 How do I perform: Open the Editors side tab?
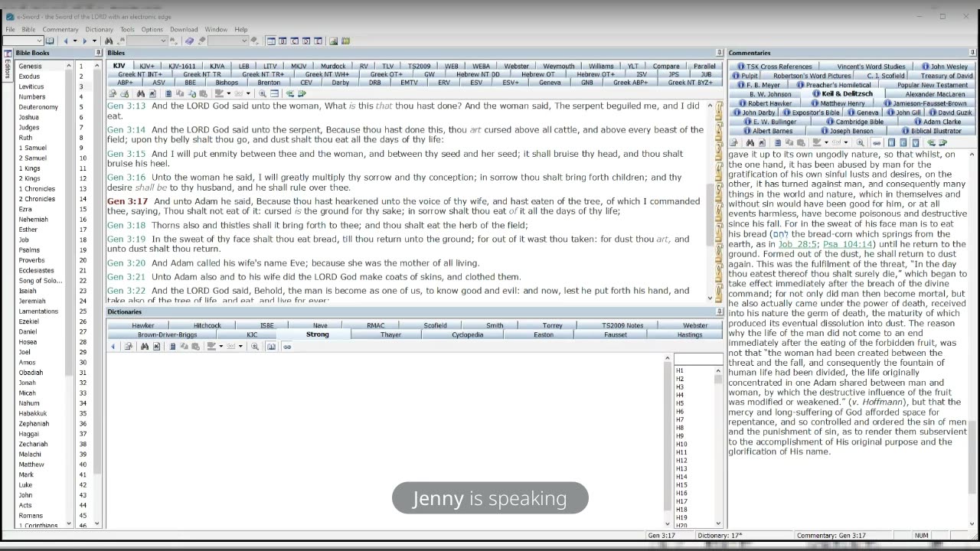(8, 66)
